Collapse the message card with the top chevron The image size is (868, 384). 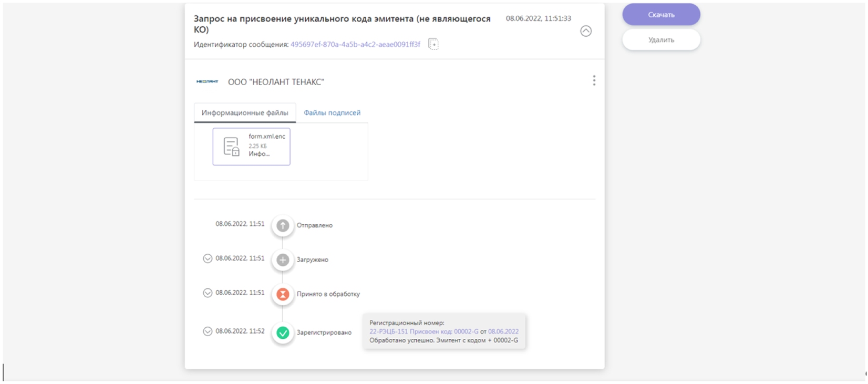585,31
